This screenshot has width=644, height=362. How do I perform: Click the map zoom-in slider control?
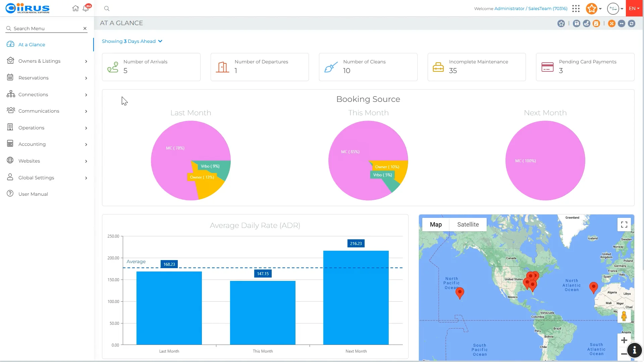click(x=624, y=340)
